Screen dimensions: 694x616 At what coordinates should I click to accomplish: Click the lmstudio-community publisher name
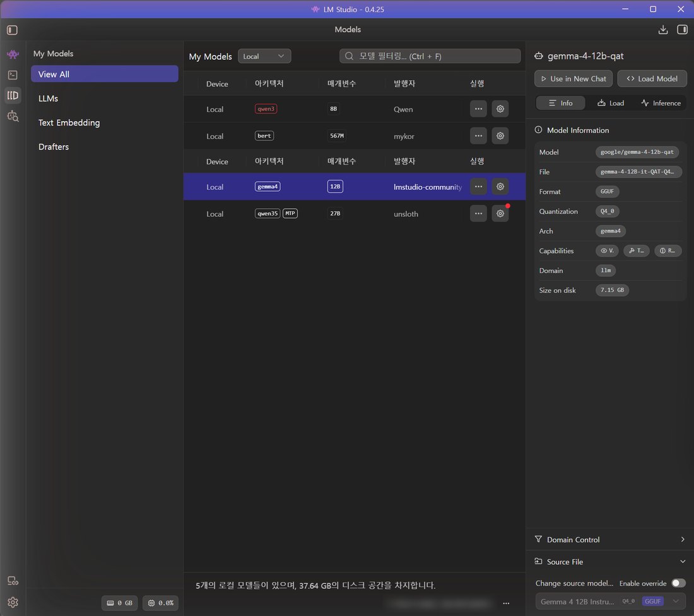pyautogui.click(x=428, y=187)
